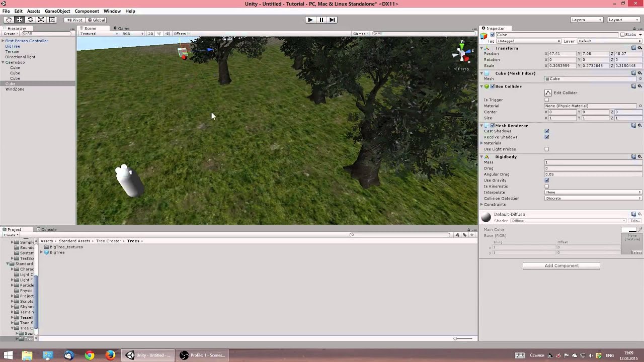Search by type in Project panel
Screen dimensions: 644x362
coord(457,235)
